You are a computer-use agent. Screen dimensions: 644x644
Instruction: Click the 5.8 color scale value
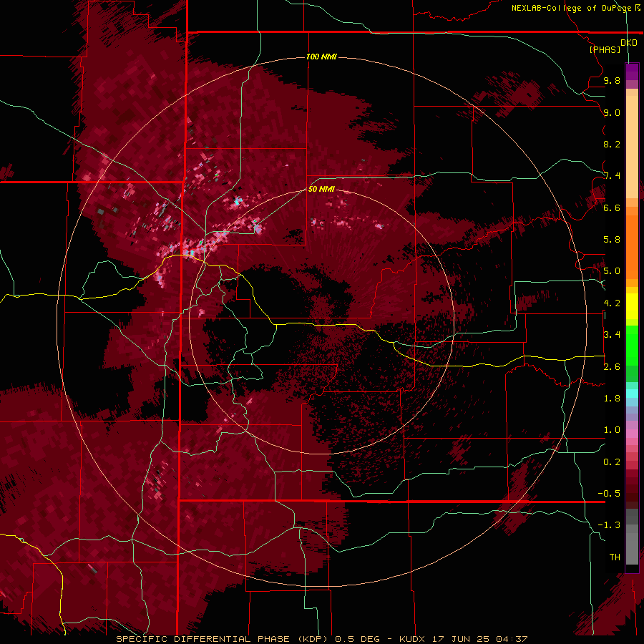coord(612,240)
